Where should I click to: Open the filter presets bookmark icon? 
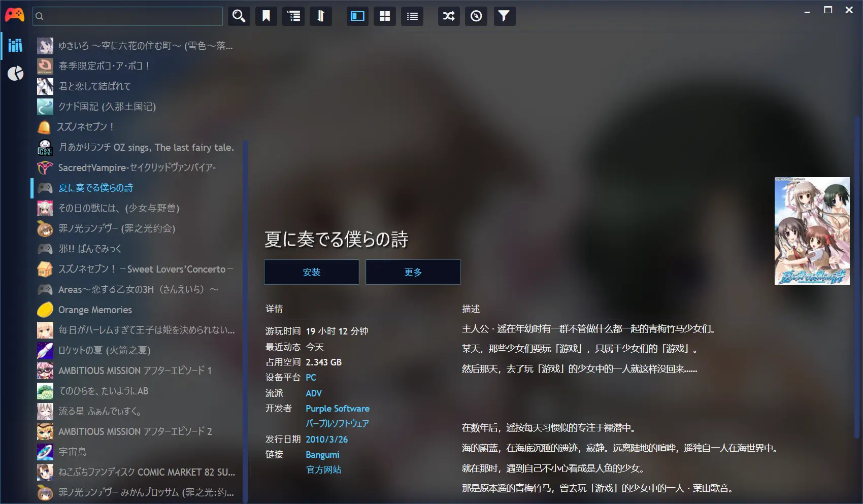(x=266, y=16)
